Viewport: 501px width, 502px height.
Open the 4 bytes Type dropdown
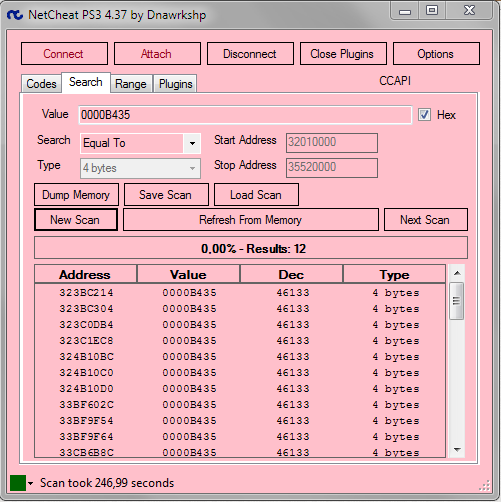(x=140, y=168)
